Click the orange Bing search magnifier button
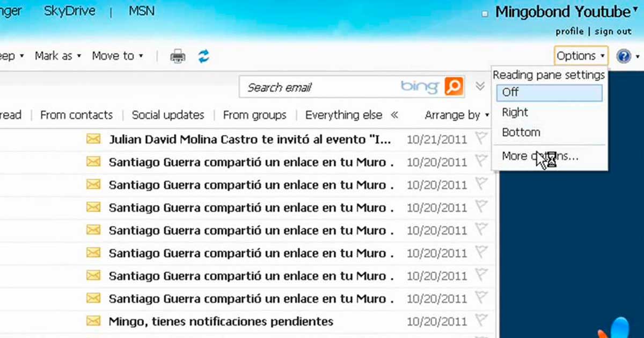 tap(453, 87)
